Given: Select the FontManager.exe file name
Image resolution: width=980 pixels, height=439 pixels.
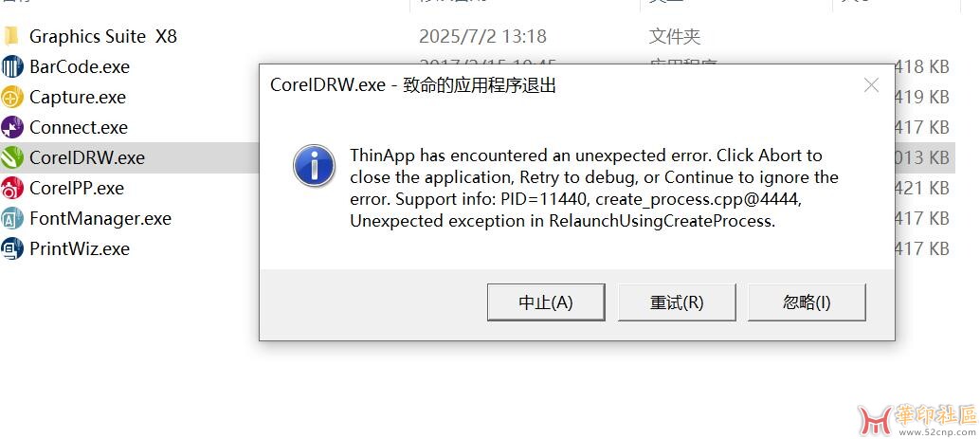Looking at the screenshot, I should tap(100, 218).
